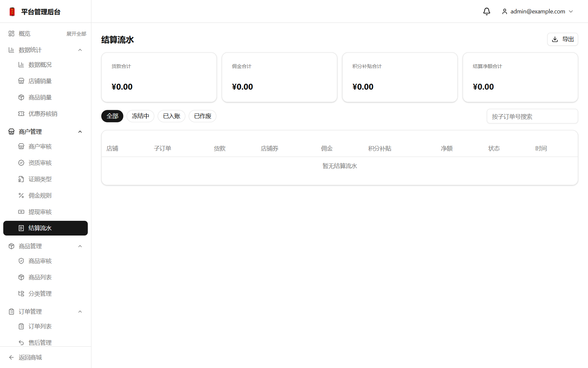Switch to the 已作废 filter tab
This screenshot has width=588, height=368.
tap(203, 116)
